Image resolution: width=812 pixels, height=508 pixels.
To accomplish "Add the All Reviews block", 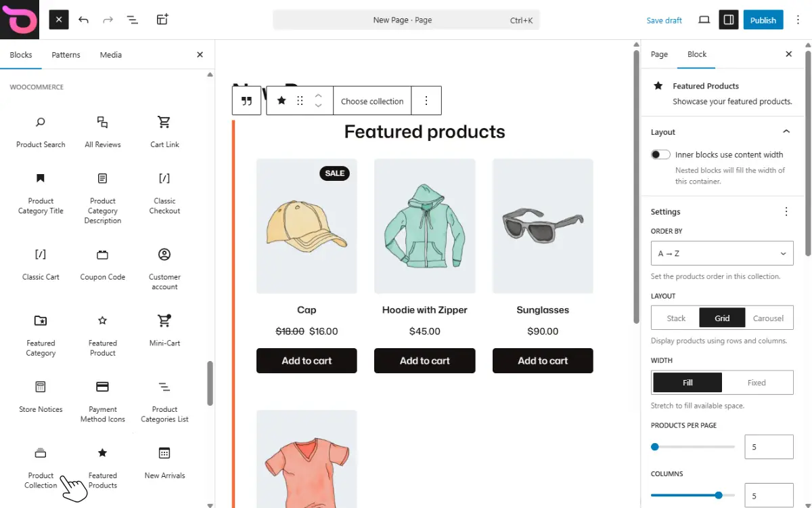I will [103, 131].
